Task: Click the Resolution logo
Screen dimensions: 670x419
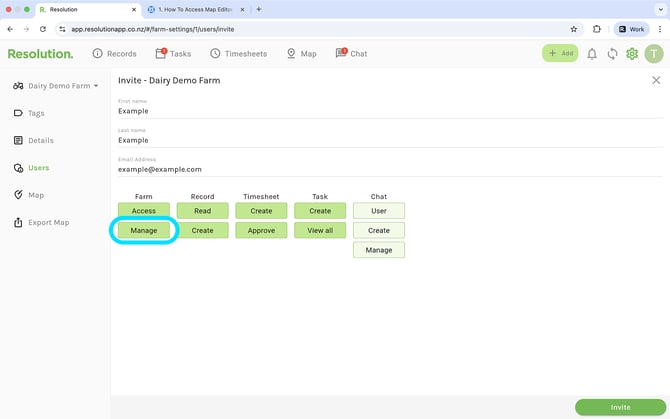Action: pos(40,54)
